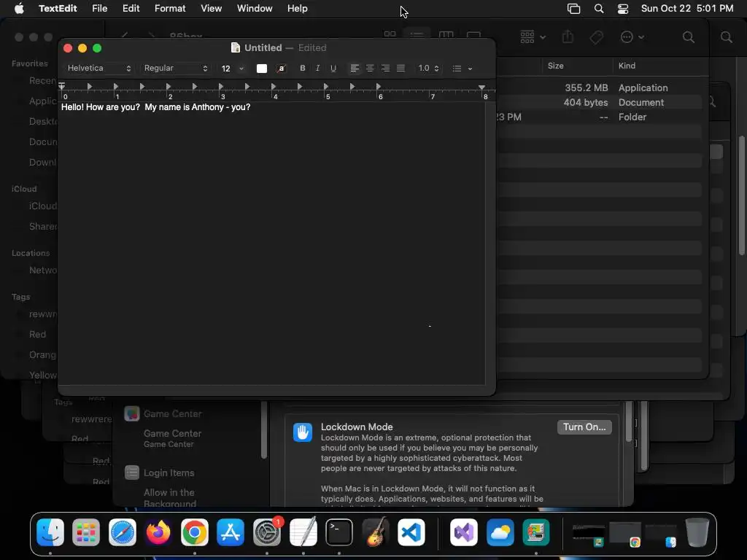Open the View menu
This screenshot has width=747, height=560.
pyautogui.click(x=211, y=9)
